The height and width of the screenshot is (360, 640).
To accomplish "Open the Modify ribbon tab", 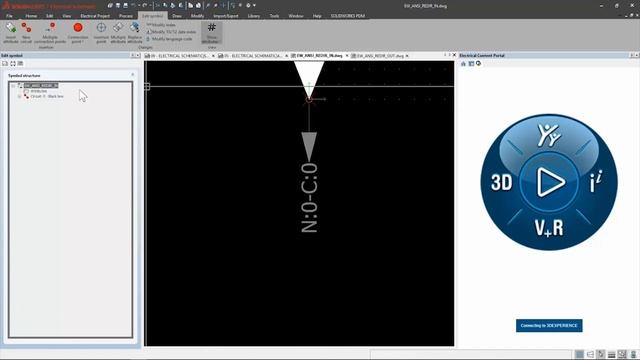I will tap(197, 16).
